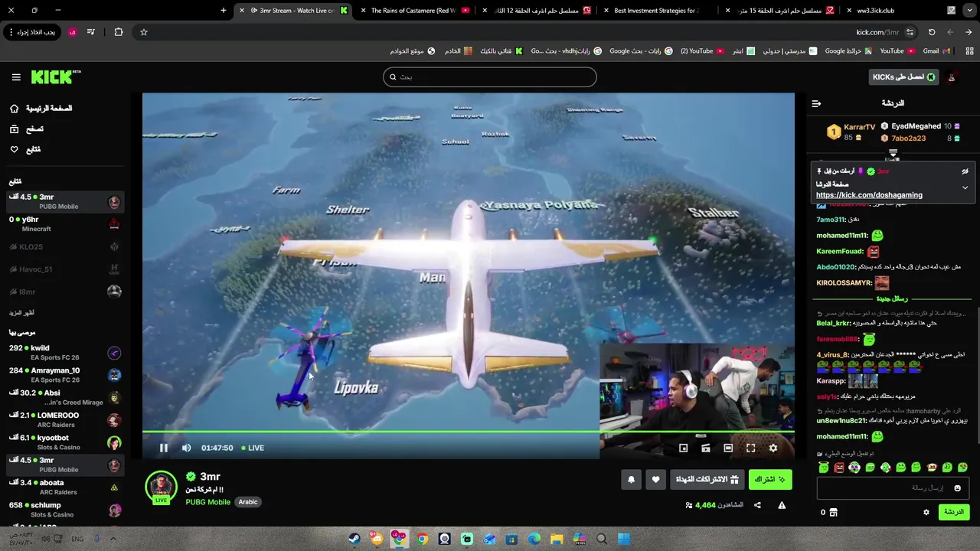Open the video player settings gear

(x=773, y=448)
